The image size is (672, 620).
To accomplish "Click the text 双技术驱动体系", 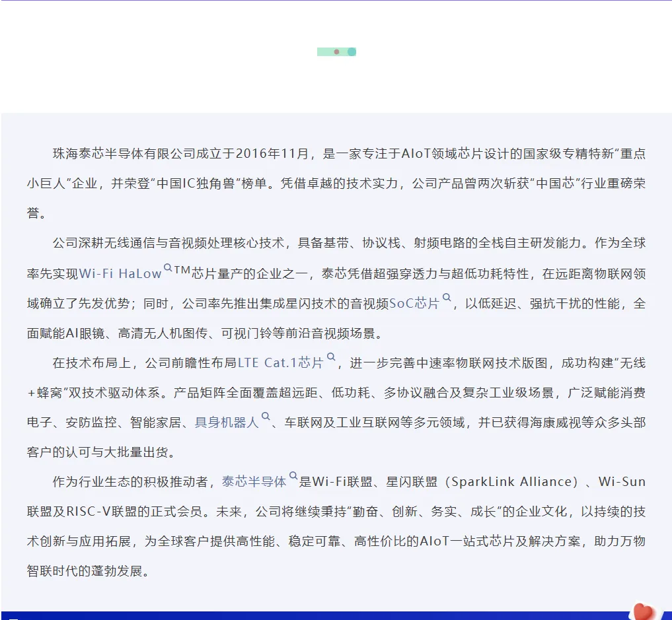I will click(x=114, y=393).
